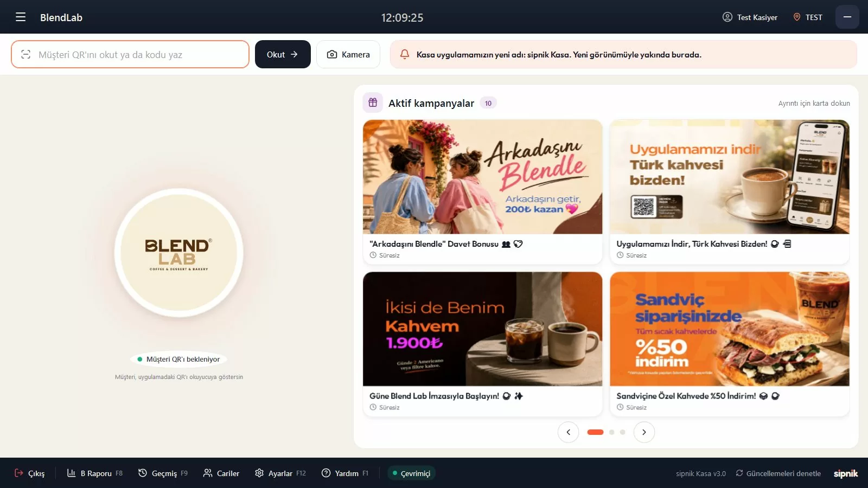Click the TEST location pin icon
The image size is (868, 488).
coord(797,17)
